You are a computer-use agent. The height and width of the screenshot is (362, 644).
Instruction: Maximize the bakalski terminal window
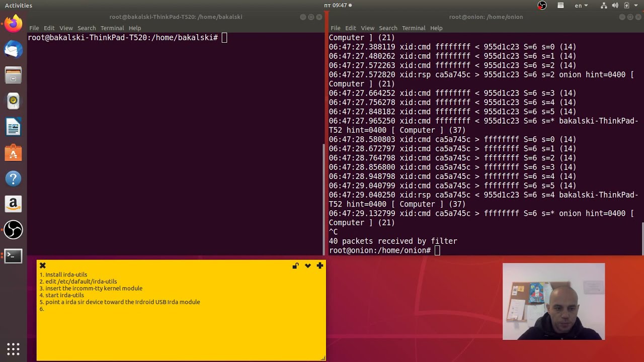311,17
